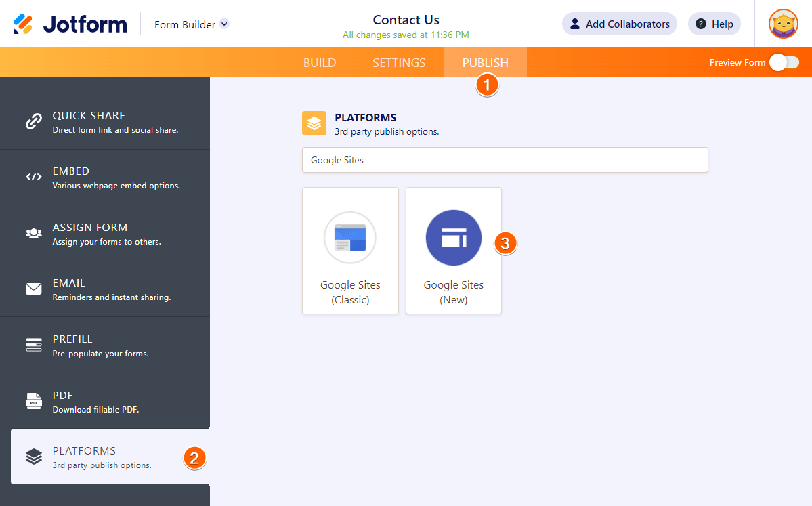This screenshot has height=506, width=812.
Task: Click the All changes saved status text
Action: [406, 35]
